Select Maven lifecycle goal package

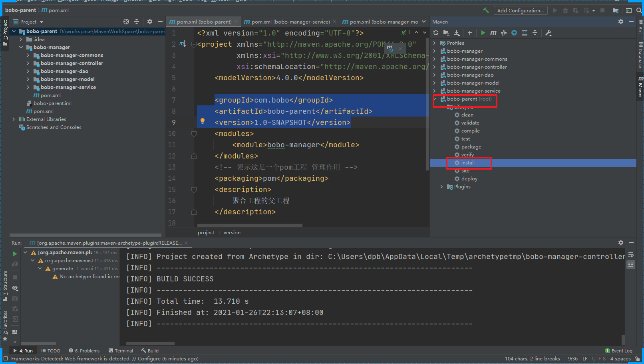(x=471, y=146)
